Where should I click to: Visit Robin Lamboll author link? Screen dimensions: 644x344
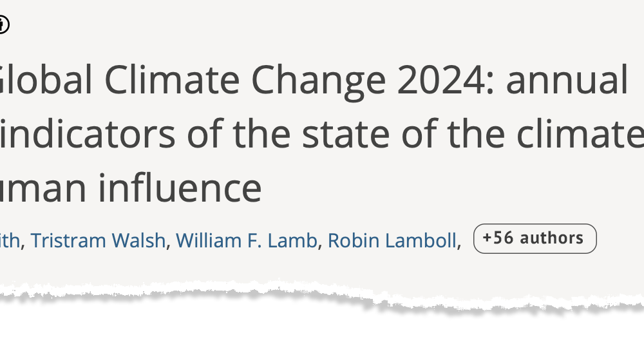[392, 240]
